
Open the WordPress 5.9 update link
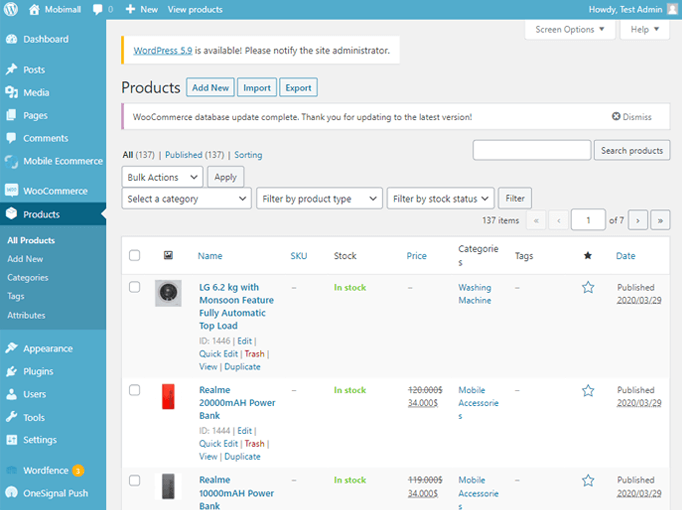[163, 50]
